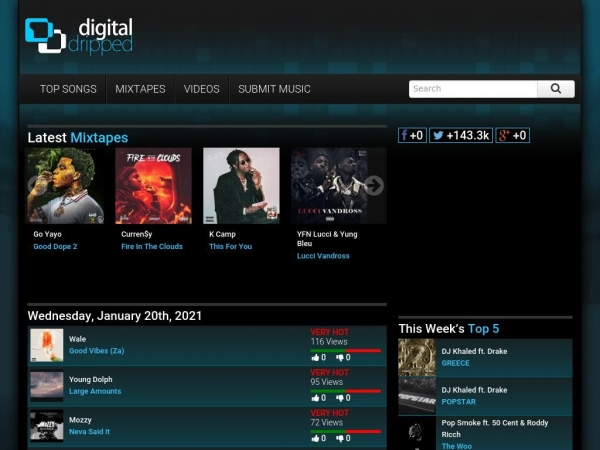This screenshot has width=600, height=450.
Task: Click VERY HOT label on Mozzy row
Action: (329, 413)
